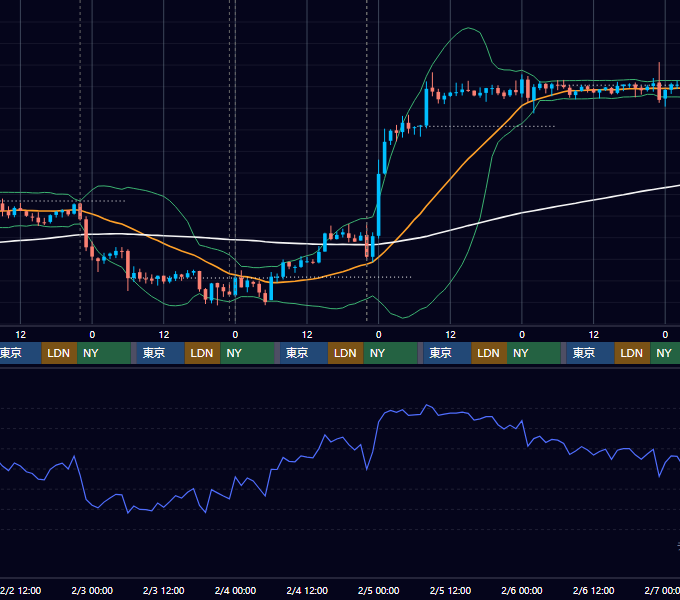Click the LDN session block on 2/6
This screenshot has width=680, height=600.
[x=632, y=353]
